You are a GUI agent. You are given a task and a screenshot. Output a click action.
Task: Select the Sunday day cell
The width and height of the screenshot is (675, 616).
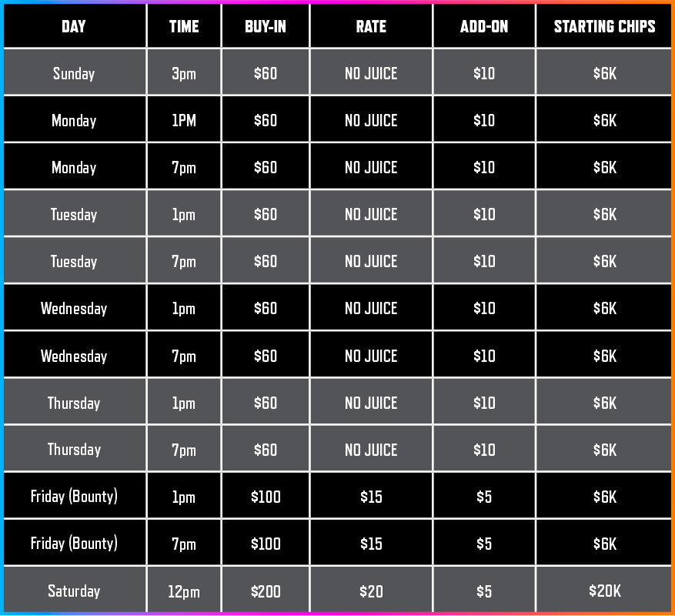(x=74, y=73)
